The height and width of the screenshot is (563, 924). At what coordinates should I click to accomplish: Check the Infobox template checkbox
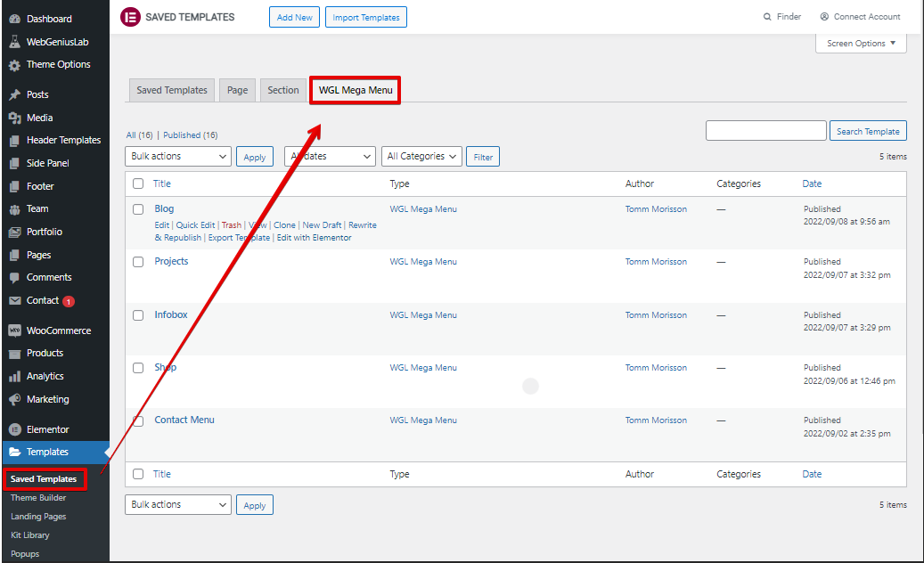tap(138, 315)
